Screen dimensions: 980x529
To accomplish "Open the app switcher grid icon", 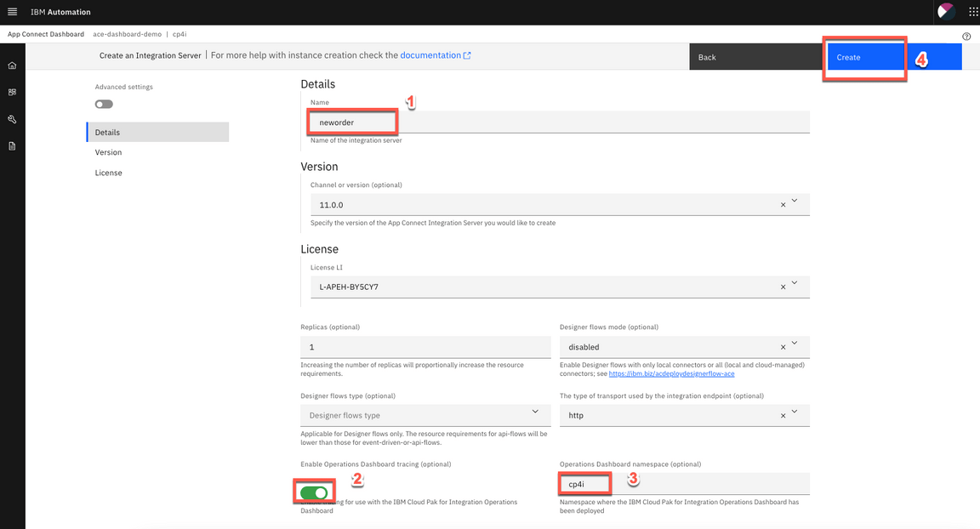I will pyautogui.click(x=973, y=12).
